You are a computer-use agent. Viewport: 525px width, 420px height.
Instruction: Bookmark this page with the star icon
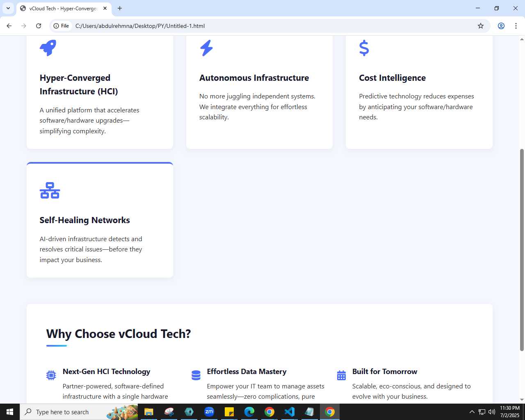click(481, 26)
